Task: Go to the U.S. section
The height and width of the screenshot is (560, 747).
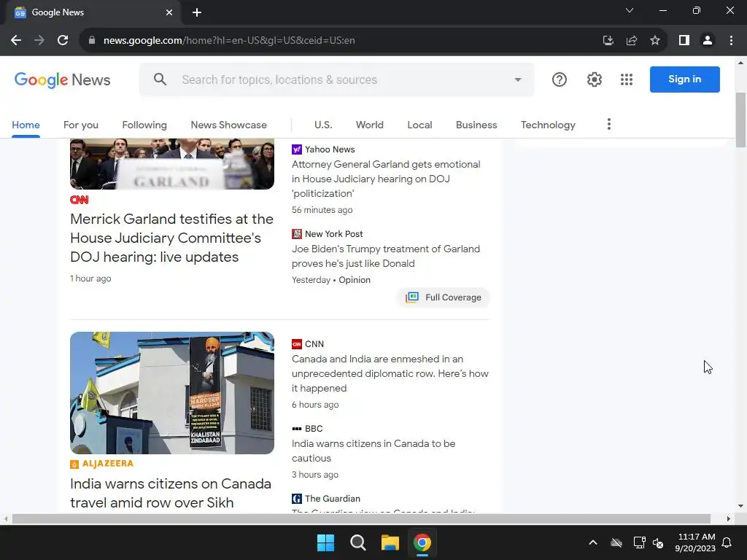Action: tap(323, 125)
